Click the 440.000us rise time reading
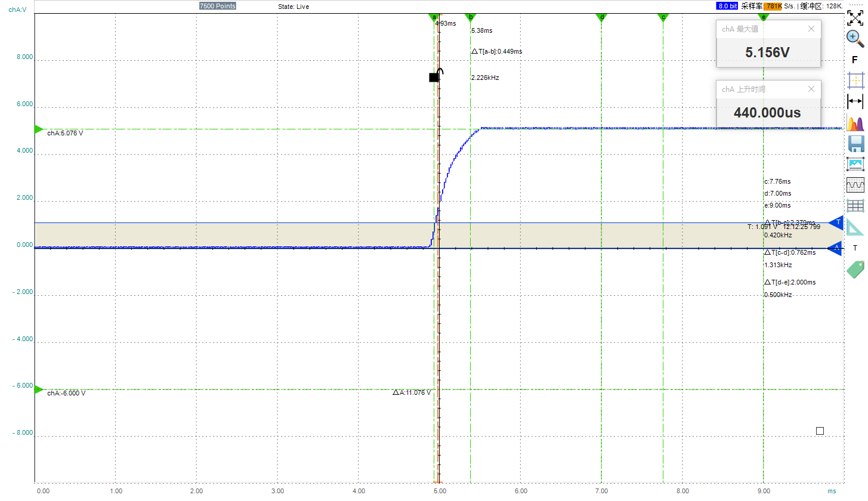The width and height of the screenshot is (868, 501). [x=767, y=113]
